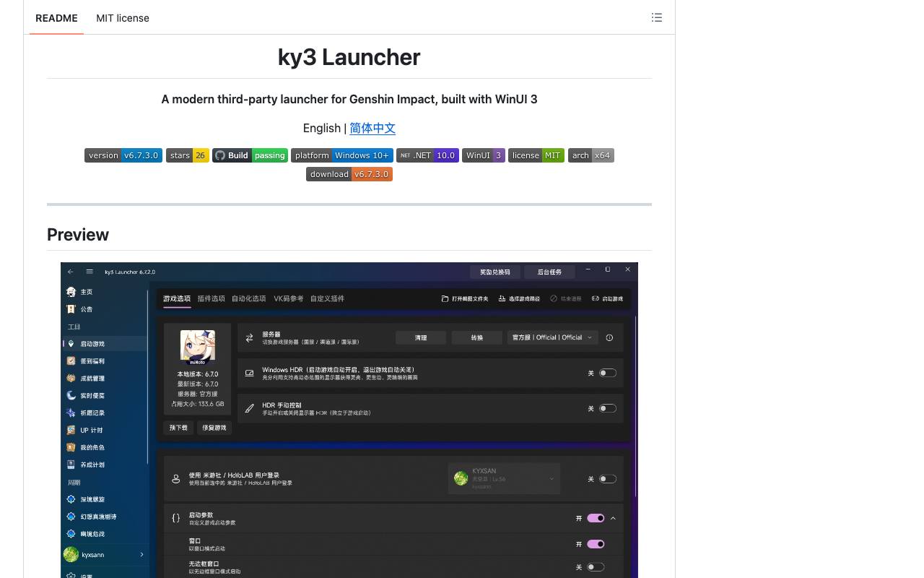
Task: Click the swap-arrows icon in the 服务器 row
Action: coord(249,337)
